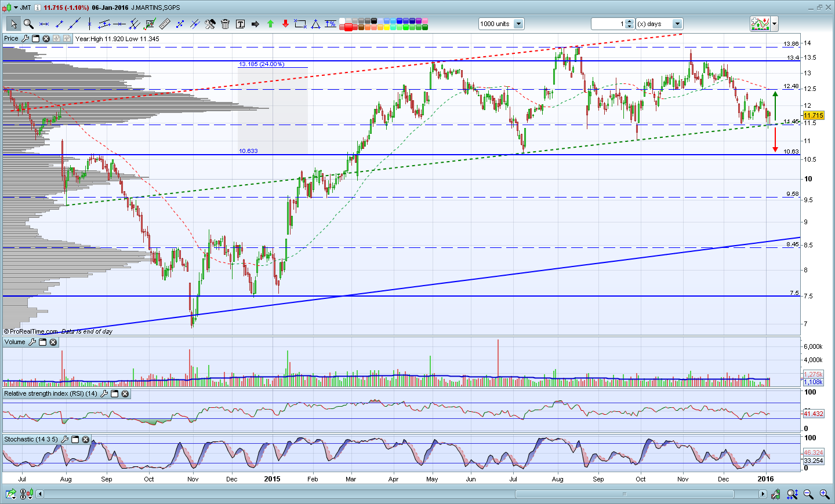The width and height of the screenshot is (835, 504).
Task: Click the trash can delete tool
Action: tap(225, 24)
